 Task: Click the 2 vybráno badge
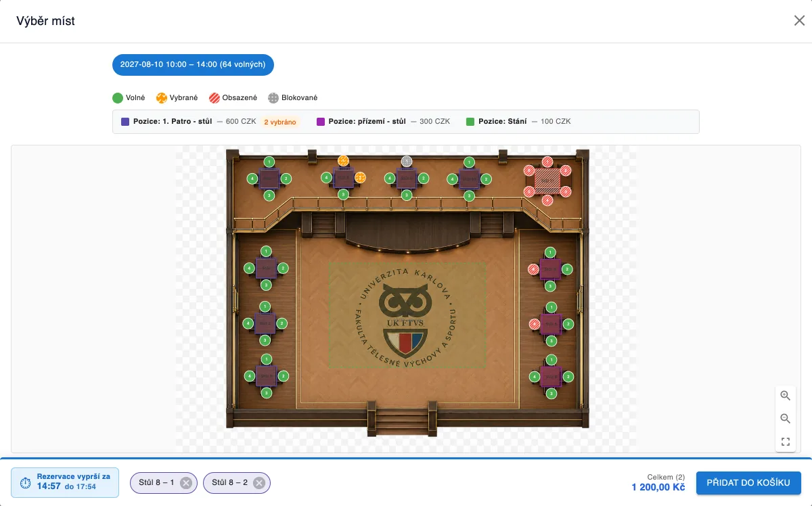tap(280, 122)
